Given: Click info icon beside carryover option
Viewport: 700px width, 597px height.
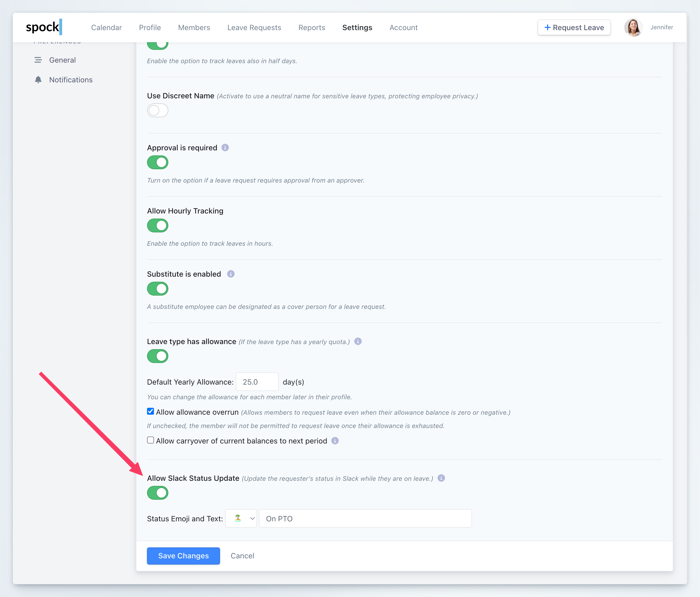Looking at the screenshot, I should click(x=335, y=441).
